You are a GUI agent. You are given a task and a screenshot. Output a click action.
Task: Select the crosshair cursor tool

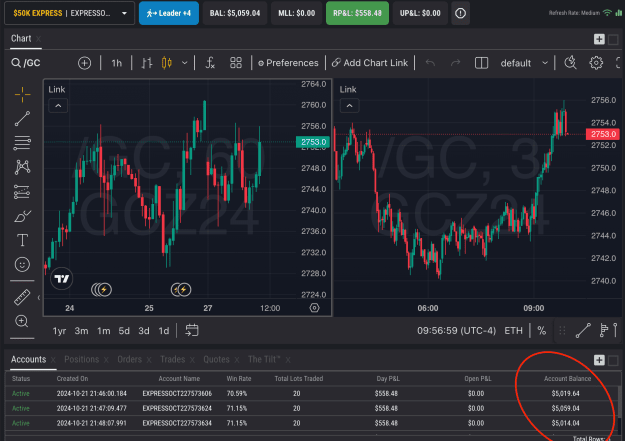(22, 94)
